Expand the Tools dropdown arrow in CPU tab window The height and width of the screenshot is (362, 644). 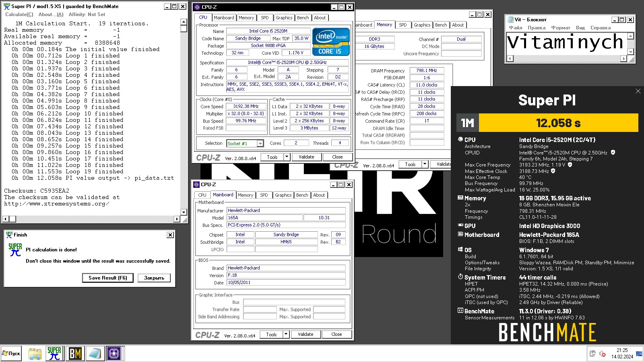click(287, 157)
